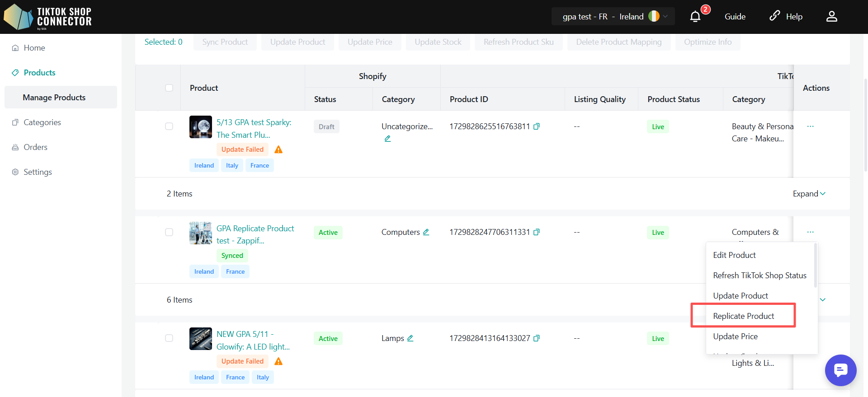Copy product ID 1729828413164133027
The width and height of the screenshot is (868, 397).
(537, 338)
